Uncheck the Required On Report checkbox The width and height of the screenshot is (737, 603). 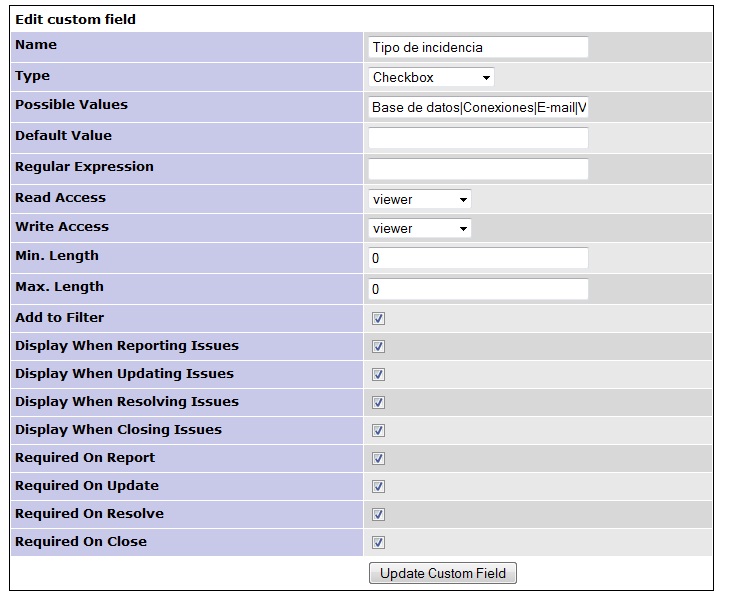pyautogui.click(x=378, y=459)
